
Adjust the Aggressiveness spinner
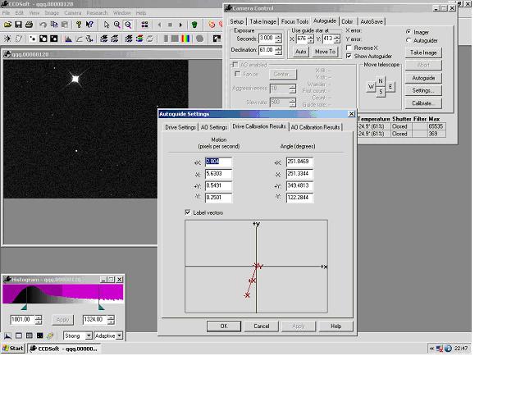[293, 89]
